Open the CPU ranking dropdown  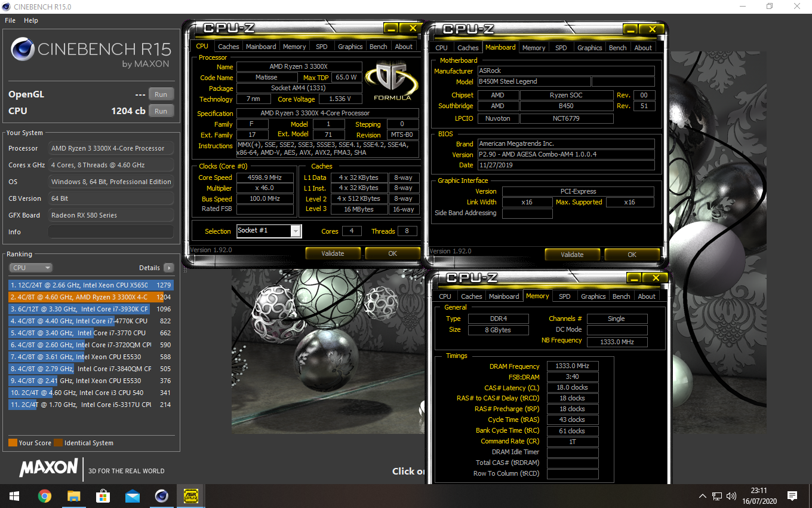coord(31,268)
